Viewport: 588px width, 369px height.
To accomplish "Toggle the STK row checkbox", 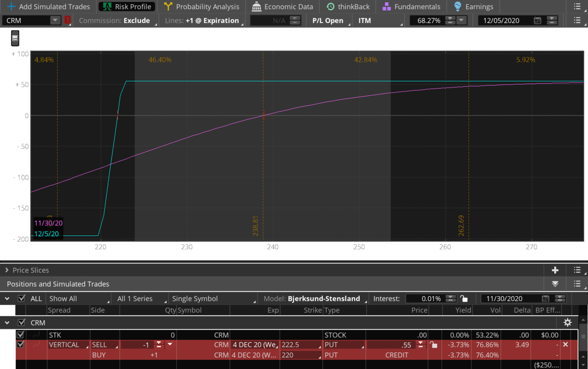I will click(20, 335).
